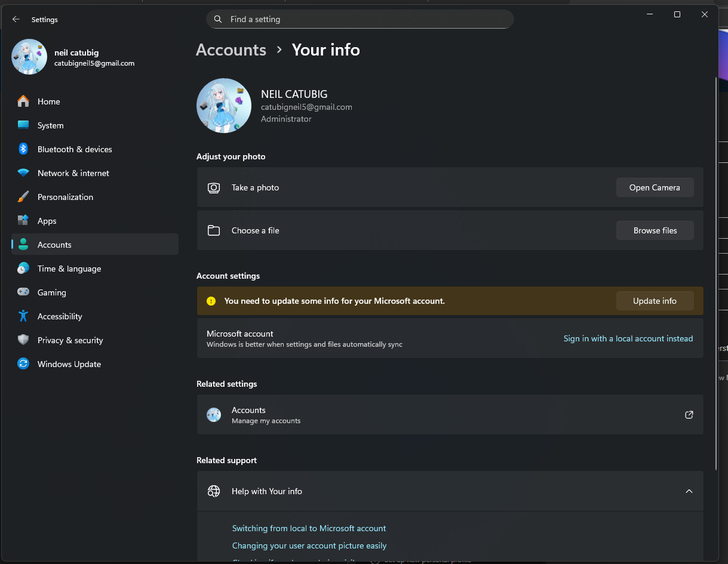
Task: Open Switching from local to Microsoft account link
Action: pyautogui.click(x=309, y=528)
